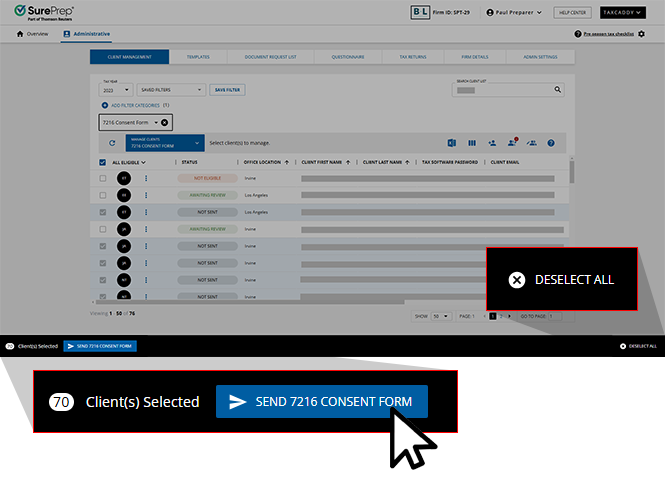Click the plus icon for Add Filter Categories
The height and width of the screenshot is (484, 665).
click(105, 105)
